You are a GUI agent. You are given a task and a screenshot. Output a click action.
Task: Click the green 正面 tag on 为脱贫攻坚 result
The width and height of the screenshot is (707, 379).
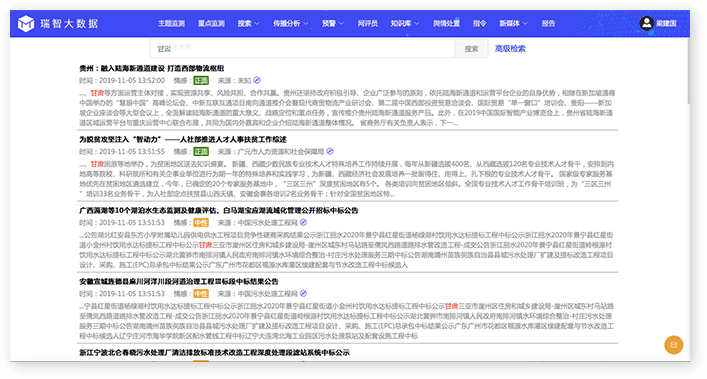pyautogui.click(x=201, y=152)
